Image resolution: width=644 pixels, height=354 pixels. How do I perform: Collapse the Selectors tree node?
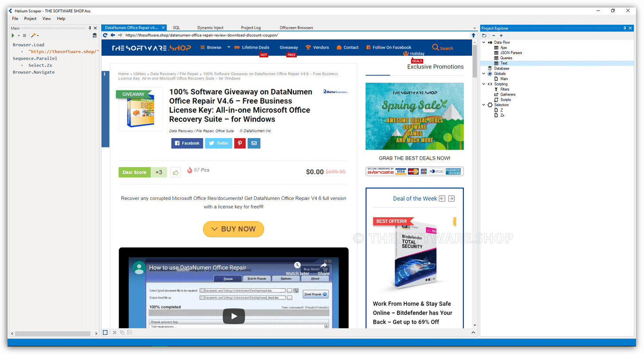[484, 105]
